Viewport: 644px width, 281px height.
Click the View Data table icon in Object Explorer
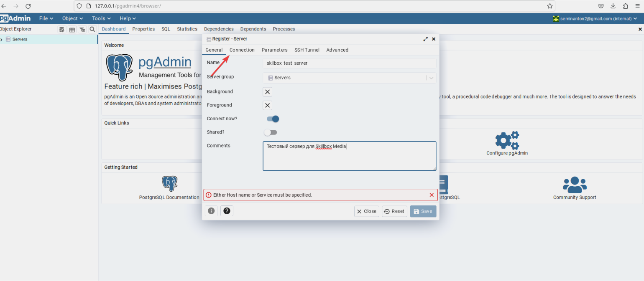click(72, 30)
